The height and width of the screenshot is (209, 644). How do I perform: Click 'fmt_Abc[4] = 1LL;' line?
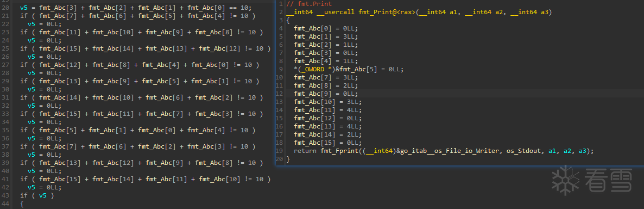[x=326, y=62]
